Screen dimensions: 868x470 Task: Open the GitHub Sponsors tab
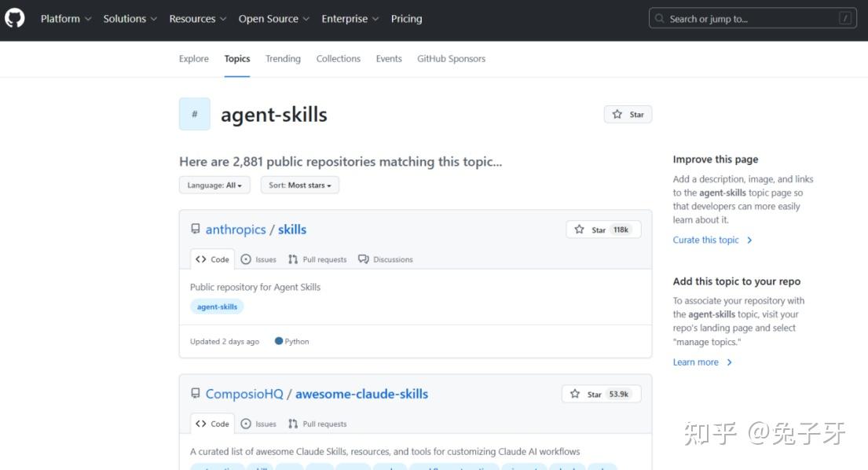pos(451,59)
